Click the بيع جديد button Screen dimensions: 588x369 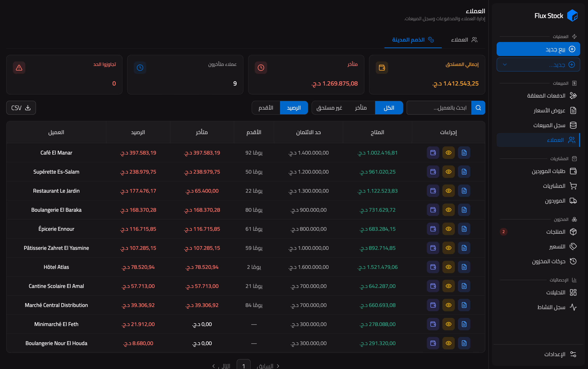[x=538, y=49]
